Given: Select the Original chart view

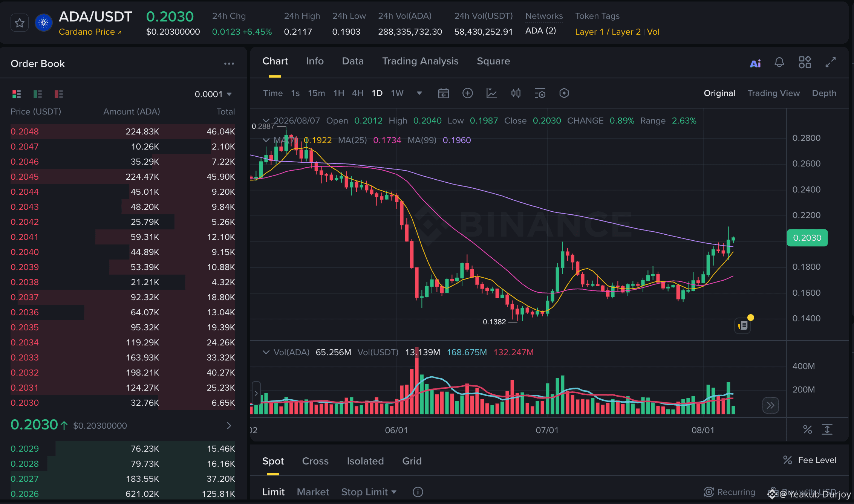Looking at the screenshot, I should [x=719, y=93].
